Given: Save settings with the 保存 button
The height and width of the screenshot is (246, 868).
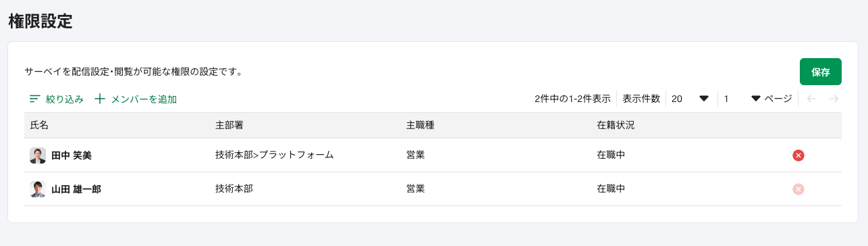Looking at the screenshot, I should click(821, 72).
